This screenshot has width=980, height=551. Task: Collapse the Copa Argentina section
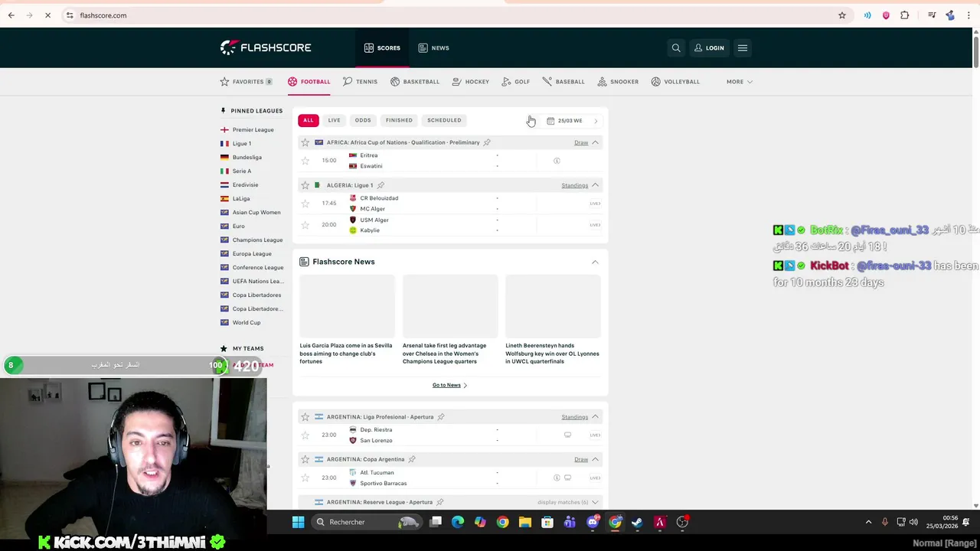[595, 459]
